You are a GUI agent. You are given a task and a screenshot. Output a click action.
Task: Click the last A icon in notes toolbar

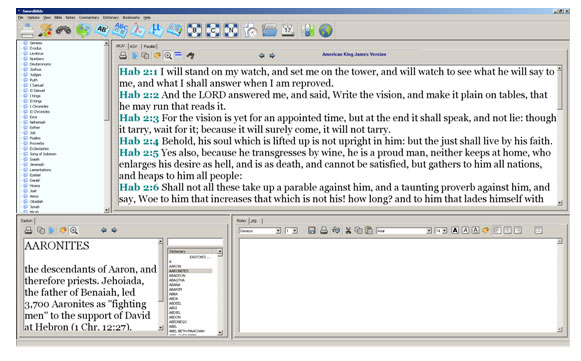point(476,230)
